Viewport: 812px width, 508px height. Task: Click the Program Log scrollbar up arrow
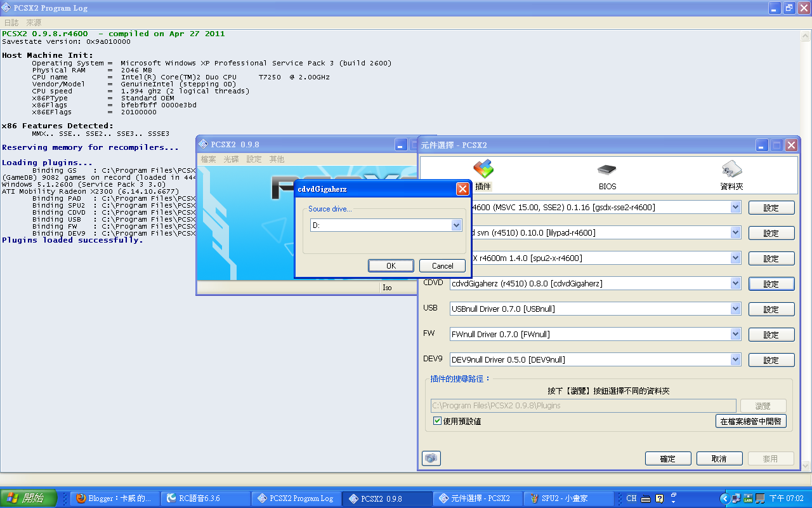tap(806, 35)
